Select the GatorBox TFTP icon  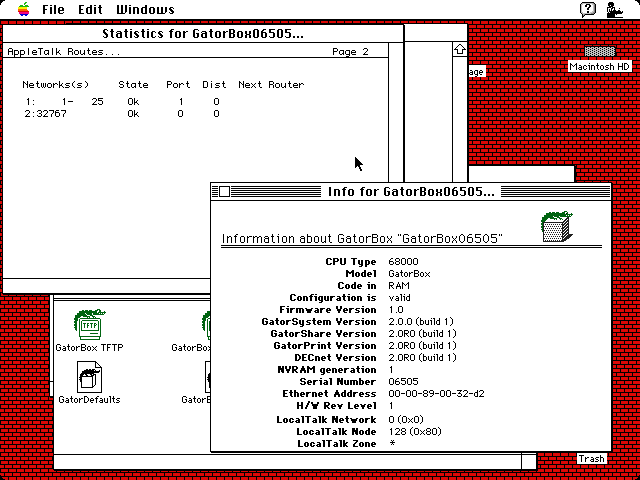pos(89,325)
